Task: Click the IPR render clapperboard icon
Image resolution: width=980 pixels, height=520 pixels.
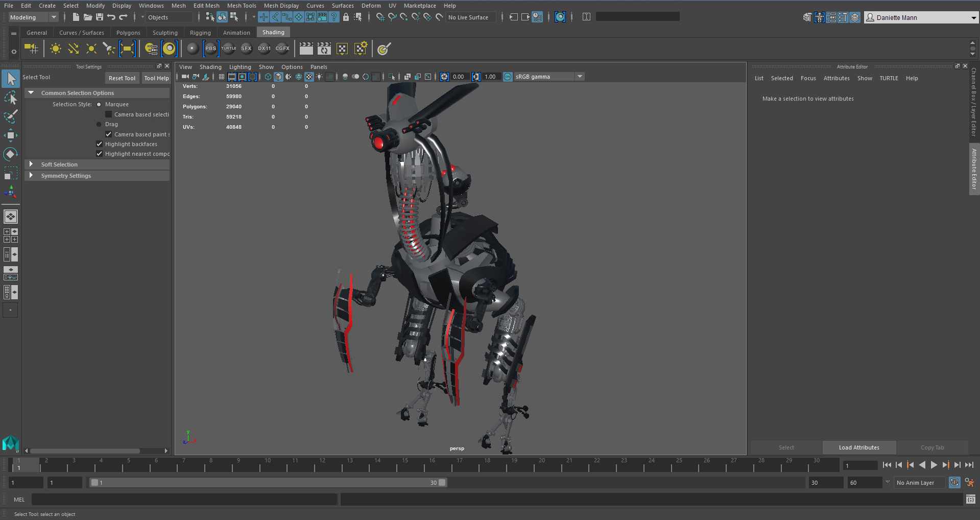Action: [324, 49]
